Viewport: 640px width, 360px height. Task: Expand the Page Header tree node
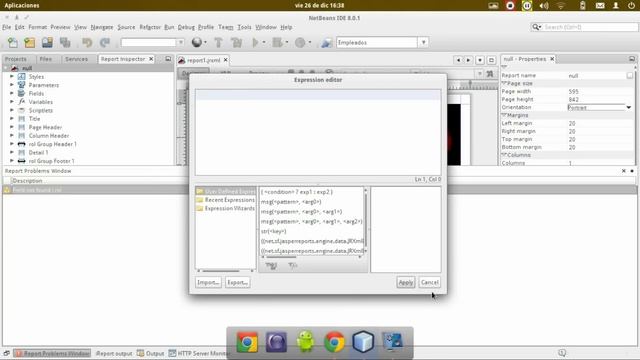pos(12,127)
